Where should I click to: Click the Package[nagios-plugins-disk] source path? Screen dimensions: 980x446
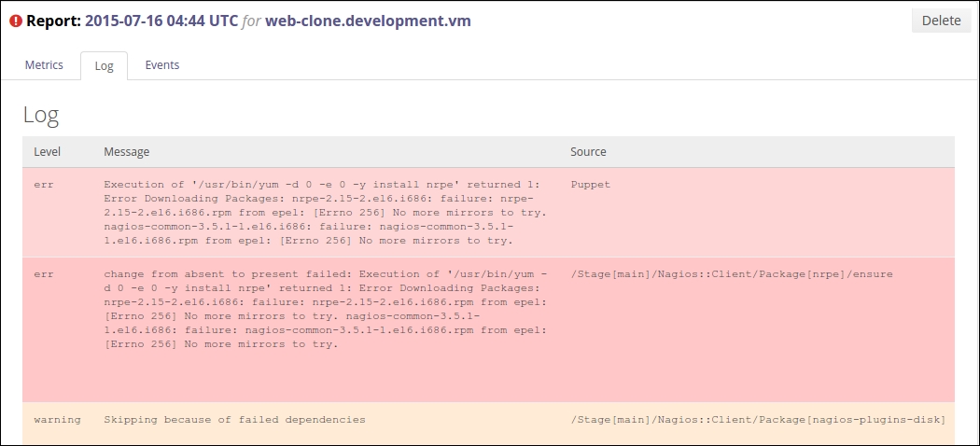(x=758, y=420)
